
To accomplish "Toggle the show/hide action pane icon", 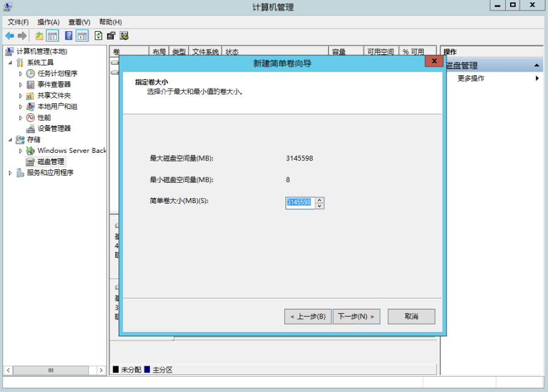I will pos(82,35).
